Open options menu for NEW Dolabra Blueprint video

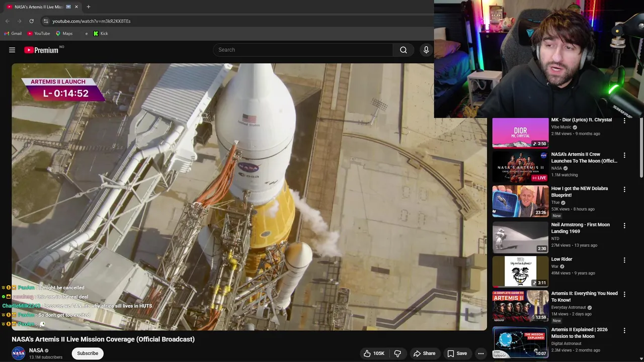(624, 190)
